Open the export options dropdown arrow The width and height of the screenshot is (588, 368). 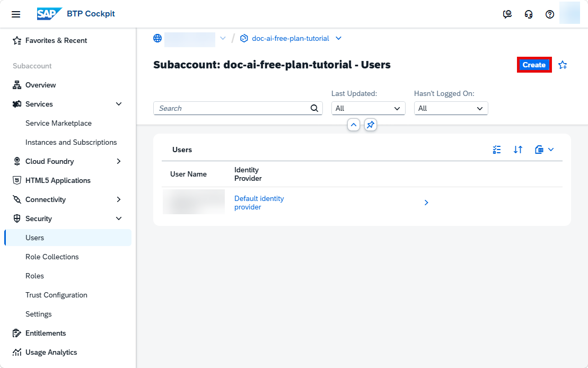(551, 150)
